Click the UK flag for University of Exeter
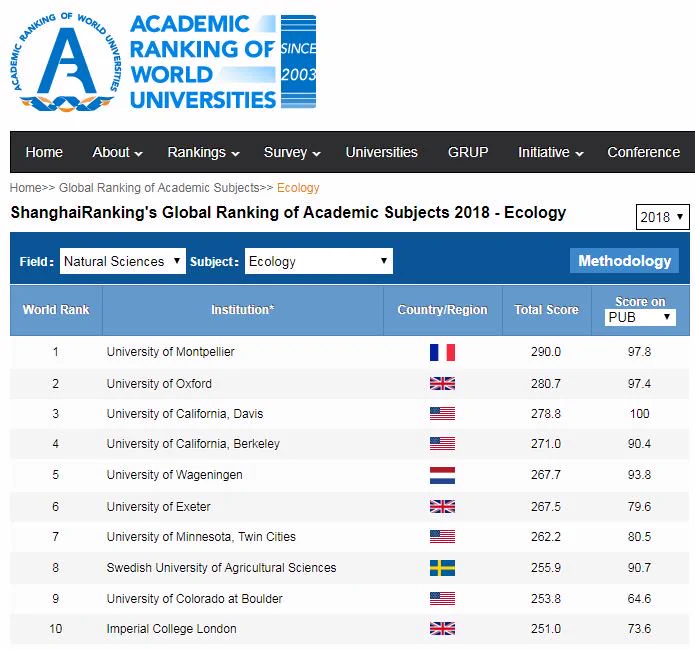Viewport: 695px width, 649px height. tap(442, 506)
